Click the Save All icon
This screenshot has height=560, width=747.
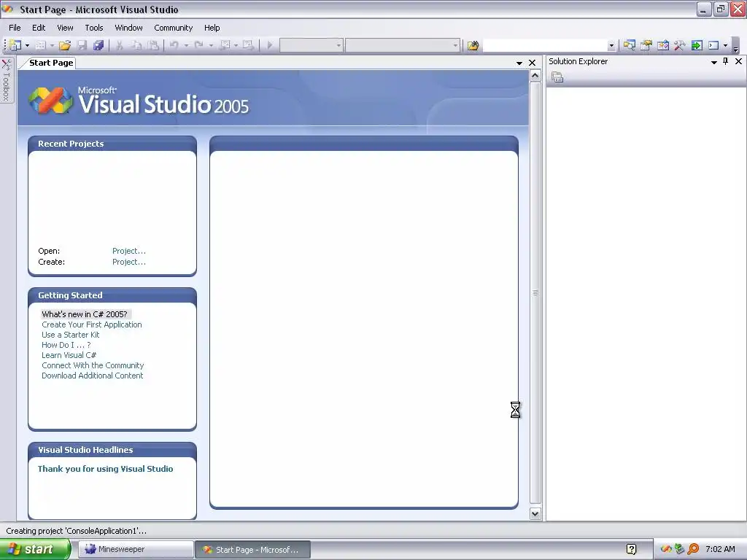98,45
